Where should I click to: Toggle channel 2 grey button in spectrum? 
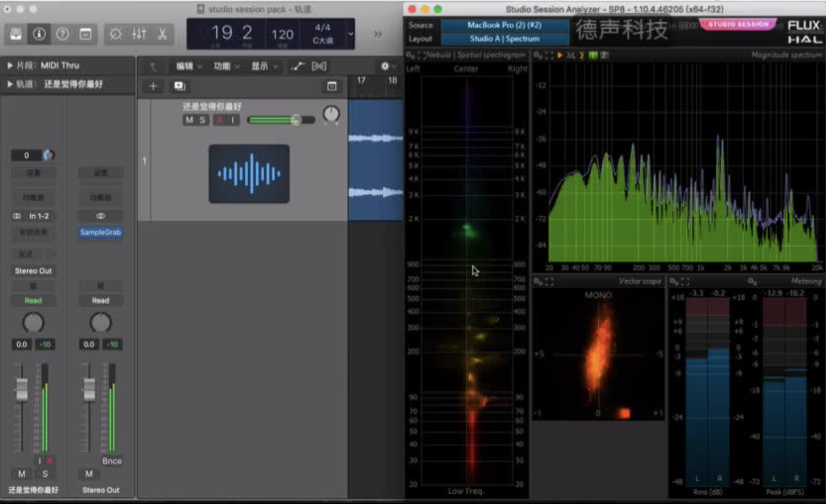tap(604, 55)
